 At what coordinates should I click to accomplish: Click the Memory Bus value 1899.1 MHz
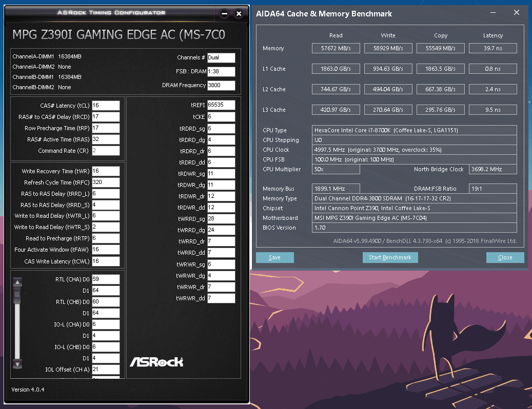[x=336, y=189]
